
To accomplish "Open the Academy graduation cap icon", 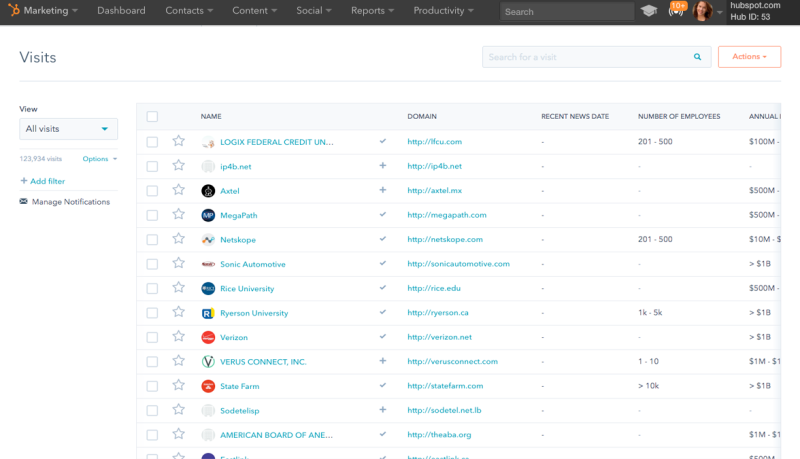I will click(649, 11).
